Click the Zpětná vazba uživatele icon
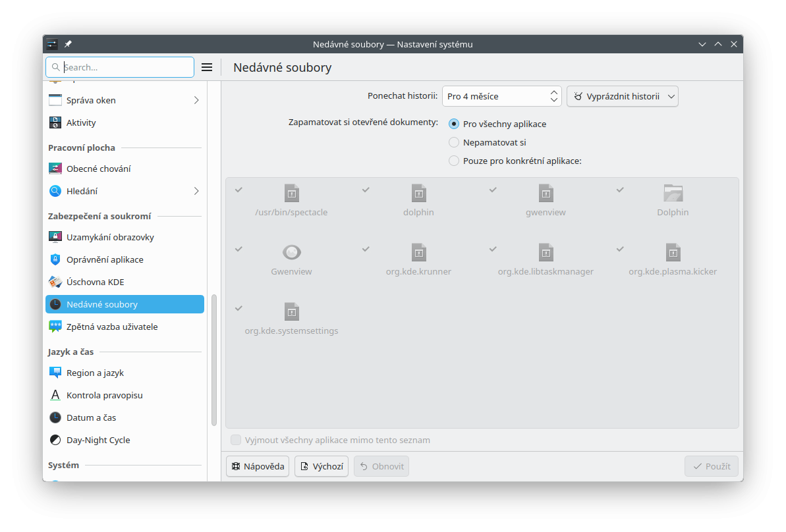Viewport: 786px width, 532px height. (x=55, y=327)
